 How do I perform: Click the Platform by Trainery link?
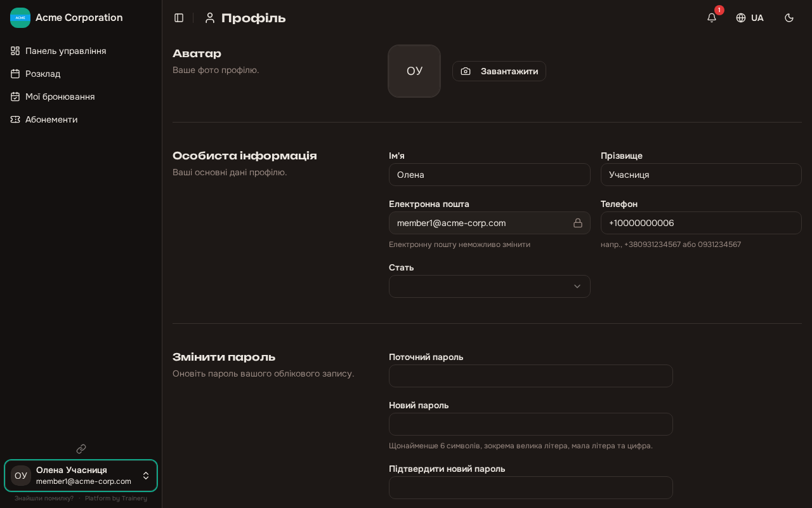116,498
